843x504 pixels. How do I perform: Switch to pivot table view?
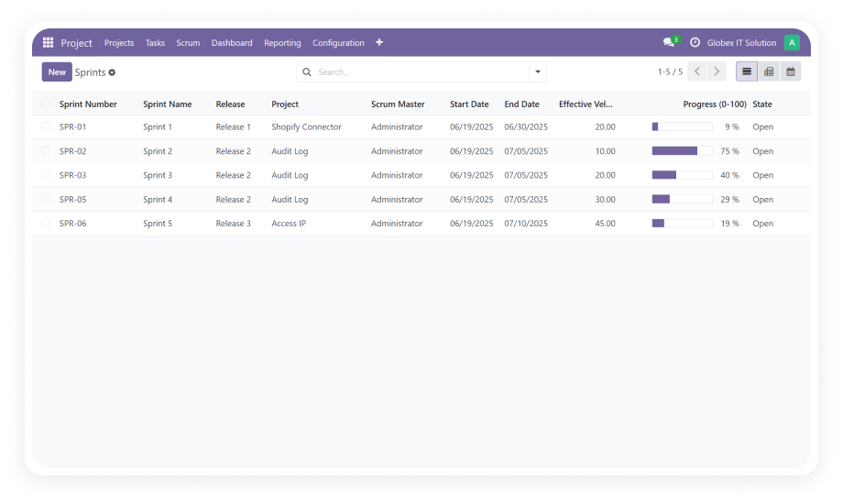click(x=769, y=71)
